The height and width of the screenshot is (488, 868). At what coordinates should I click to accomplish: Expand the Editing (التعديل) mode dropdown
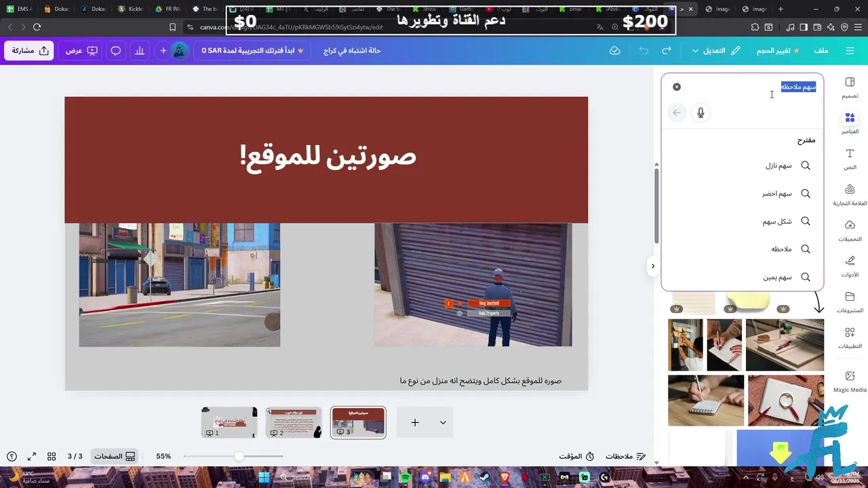click(716, 50)
